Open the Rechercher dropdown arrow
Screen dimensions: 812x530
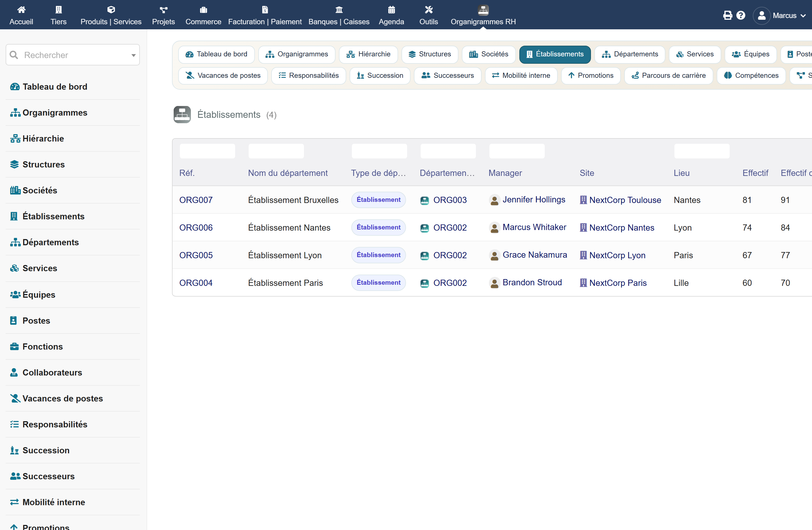pos(133,55)
